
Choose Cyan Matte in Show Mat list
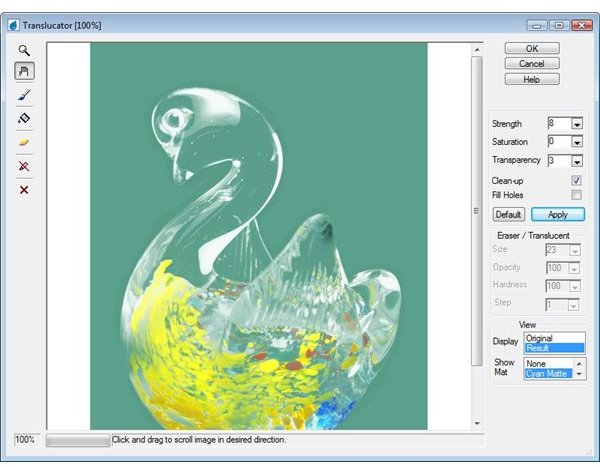coord(549,373)
